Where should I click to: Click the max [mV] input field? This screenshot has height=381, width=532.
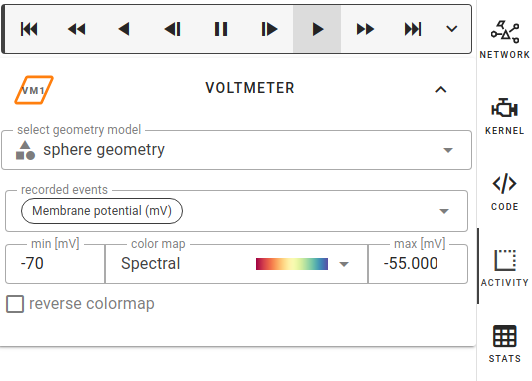[418, 264]
